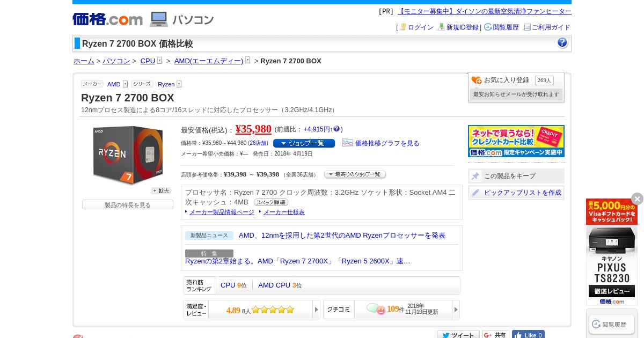Click the credit card comparison banner

coord(516,141)
